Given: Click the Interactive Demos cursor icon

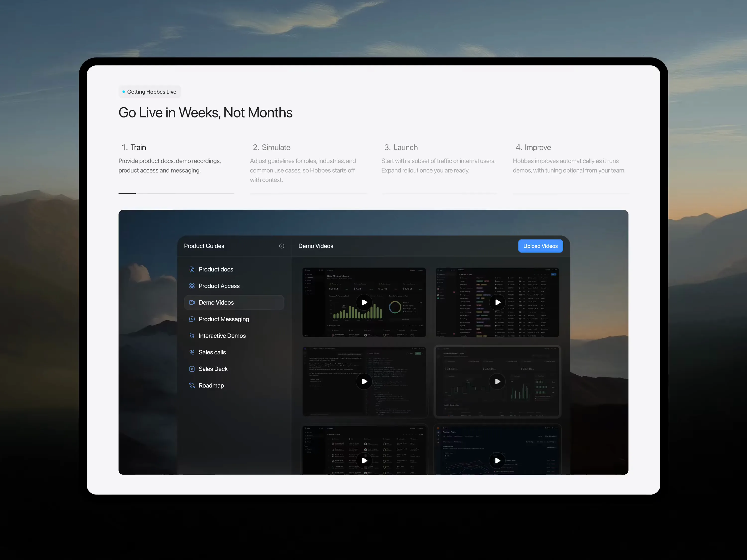Looking at the screenshot, I should pos(192,336).
